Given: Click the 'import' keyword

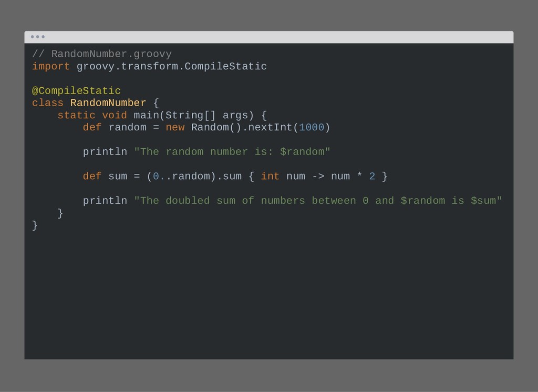Looking at the screenshot, I should pyautogui.click(x=51, y=66).
